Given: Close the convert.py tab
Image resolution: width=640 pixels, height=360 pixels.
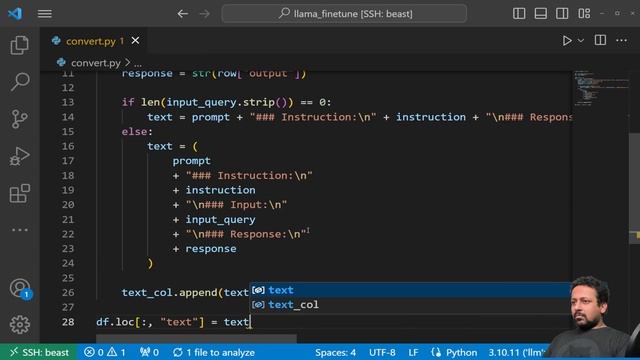Looking at the screenshot, I should [x=135, y=40].
